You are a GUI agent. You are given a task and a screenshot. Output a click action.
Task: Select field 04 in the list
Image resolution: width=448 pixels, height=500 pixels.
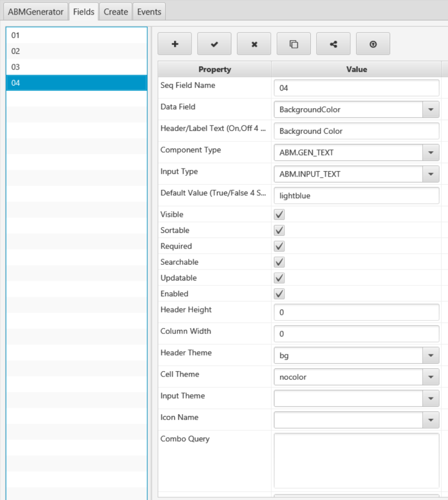pyautogui.click(x=77, y=83)
